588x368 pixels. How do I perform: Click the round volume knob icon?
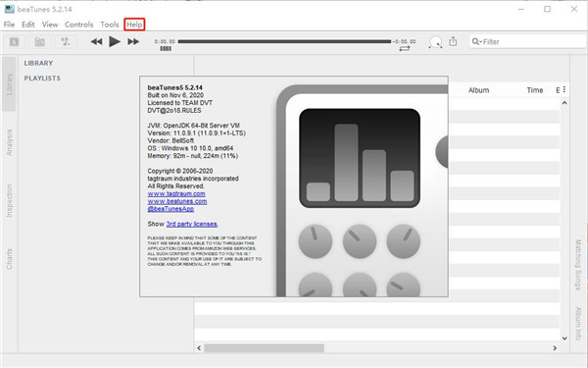(x=435, y=41)
